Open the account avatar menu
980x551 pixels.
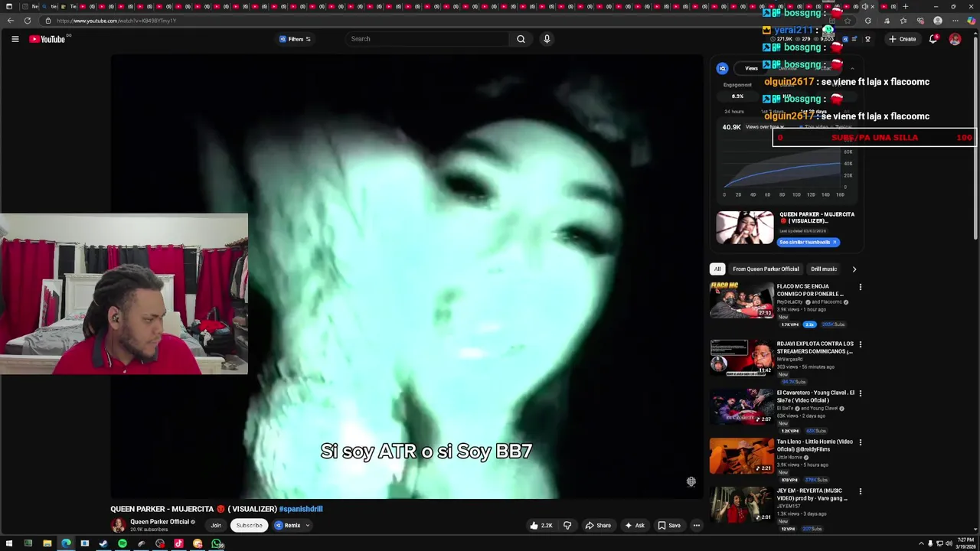(x=955, y=39)
